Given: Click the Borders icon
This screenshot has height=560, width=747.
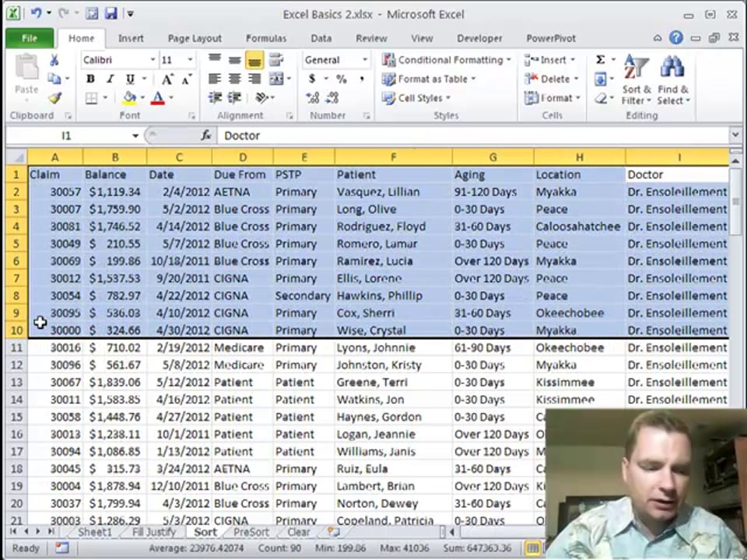Looking at the screenshot, I should (x=91, y=98).
